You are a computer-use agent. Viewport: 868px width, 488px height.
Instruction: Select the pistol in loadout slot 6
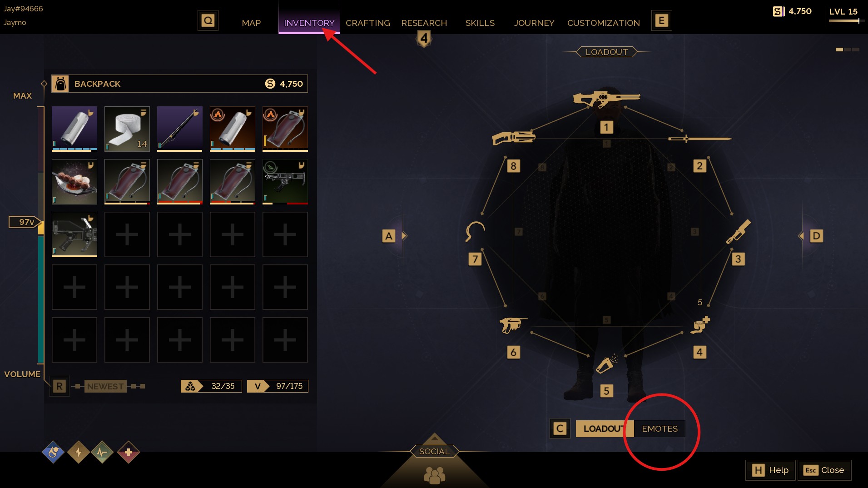(x=513, y=325)
